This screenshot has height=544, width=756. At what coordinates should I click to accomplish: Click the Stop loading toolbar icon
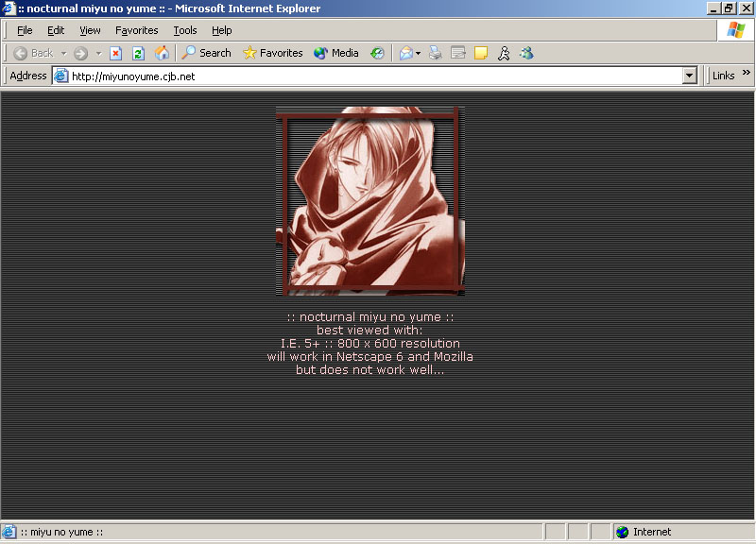pos(116,54)
